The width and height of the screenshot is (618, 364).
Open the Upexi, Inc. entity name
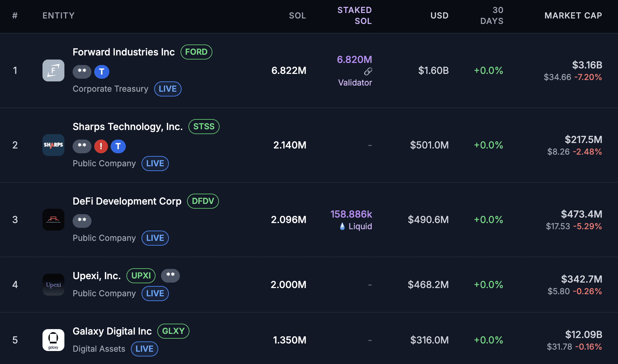click(97, 276)
